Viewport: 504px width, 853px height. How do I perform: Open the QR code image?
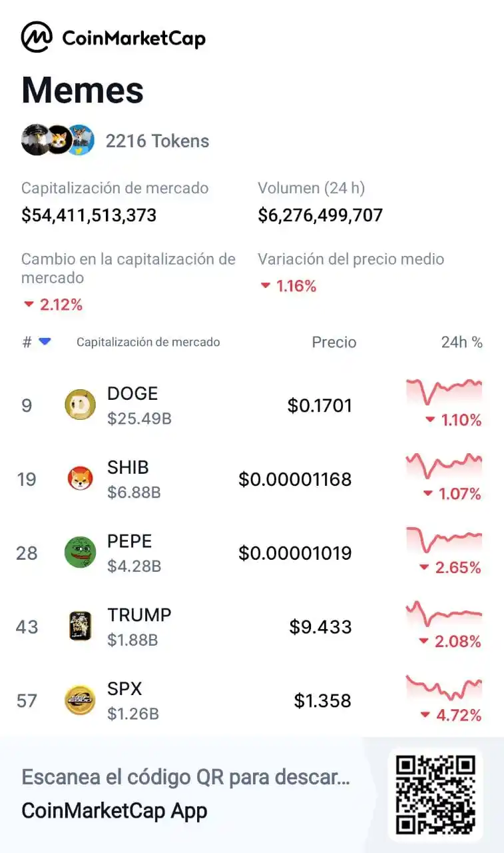[x=435, y=794]
